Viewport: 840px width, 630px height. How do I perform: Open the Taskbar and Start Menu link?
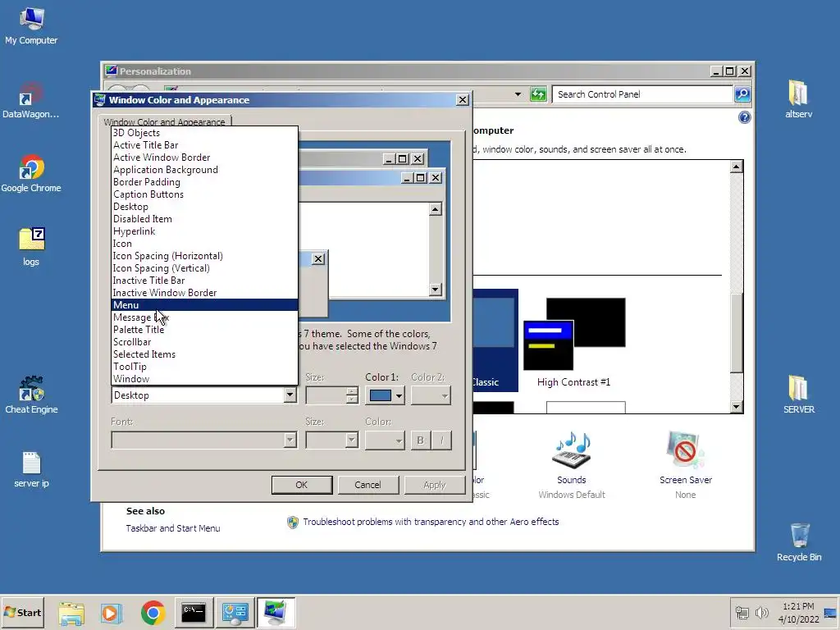coord(173,528)
